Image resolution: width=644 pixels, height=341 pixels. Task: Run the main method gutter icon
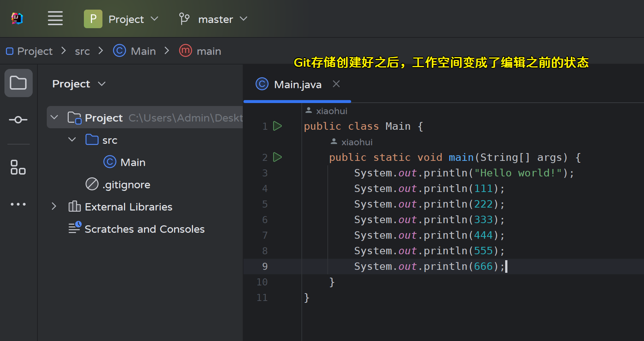coord(277,157)
